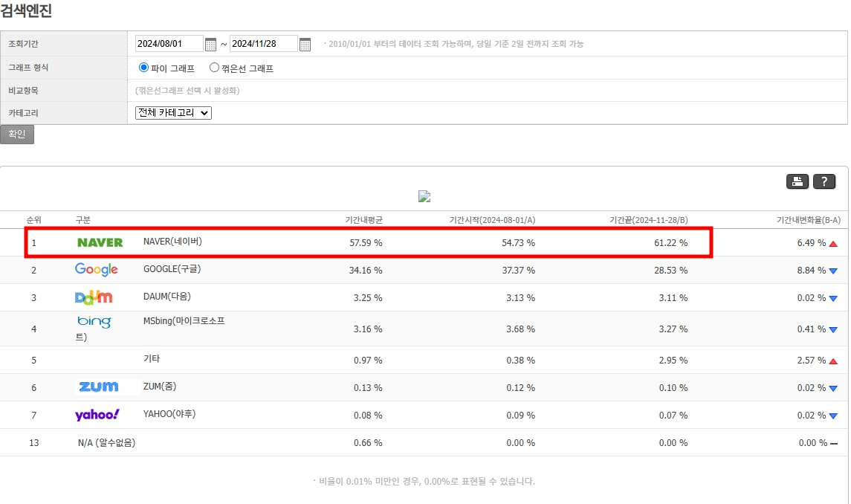Select the 파이 그래프 radio button

point(144,68)
